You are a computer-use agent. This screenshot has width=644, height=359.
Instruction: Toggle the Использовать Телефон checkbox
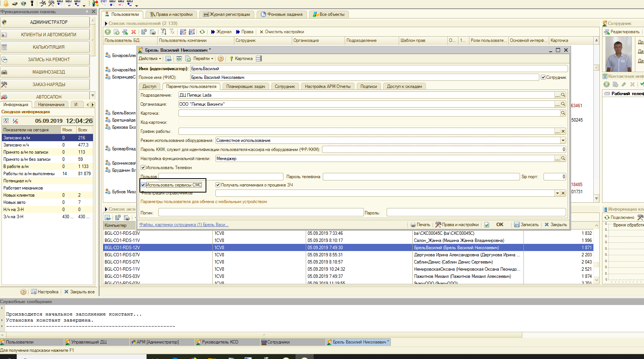pos(143,168)
